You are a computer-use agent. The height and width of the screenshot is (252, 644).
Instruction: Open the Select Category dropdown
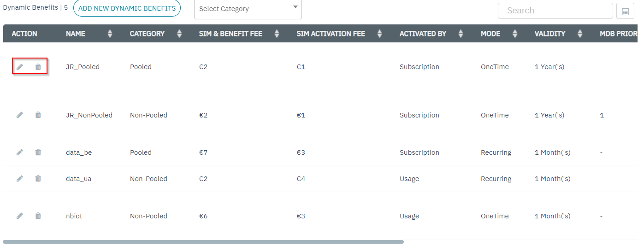(248, 9)
